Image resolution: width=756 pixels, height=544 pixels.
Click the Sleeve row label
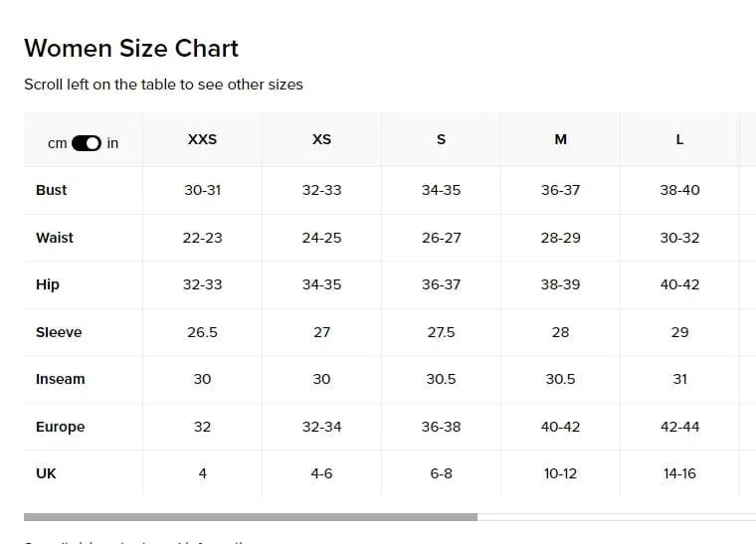coord(59,332)
